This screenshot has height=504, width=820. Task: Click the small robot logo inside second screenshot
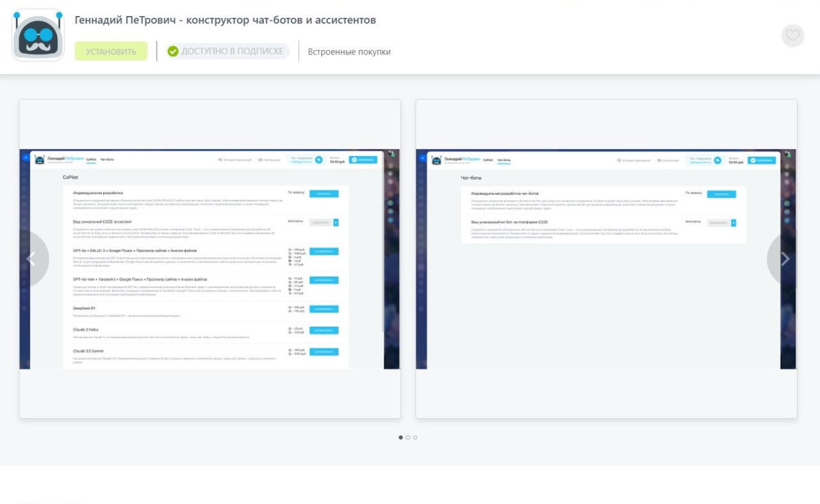coord(436,160)
